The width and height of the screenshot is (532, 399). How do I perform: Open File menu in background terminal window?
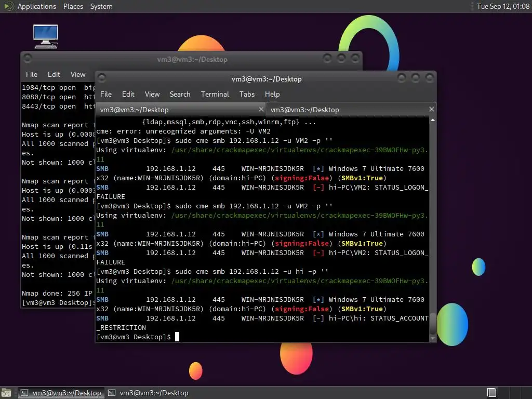tap(32, 75)
